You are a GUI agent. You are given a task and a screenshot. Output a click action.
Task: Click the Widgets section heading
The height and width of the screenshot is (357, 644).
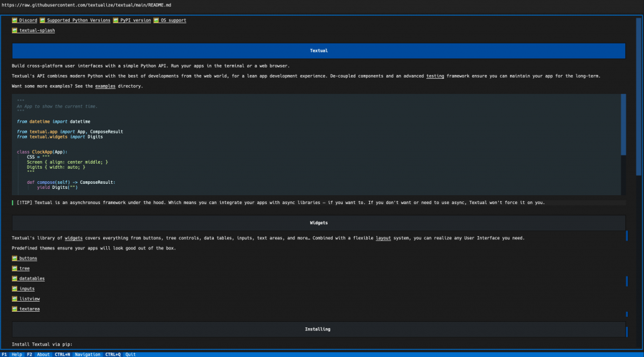coord(319,223)
